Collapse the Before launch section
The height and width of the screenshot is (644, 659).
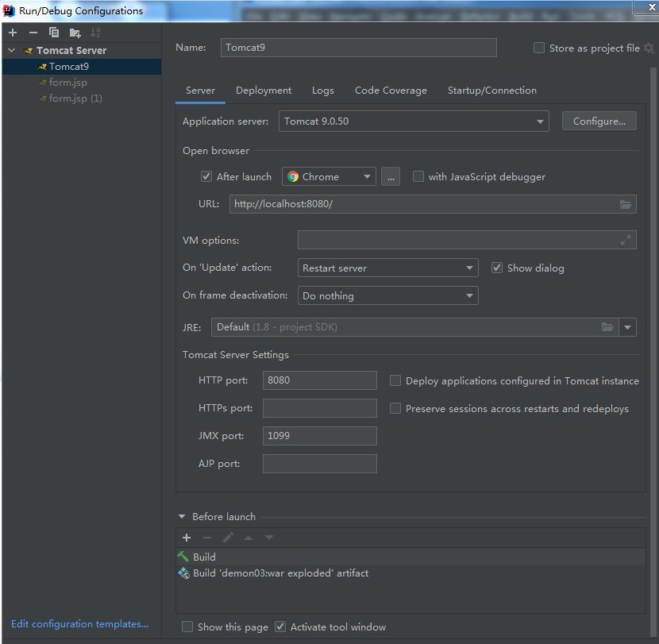[182, 517]
